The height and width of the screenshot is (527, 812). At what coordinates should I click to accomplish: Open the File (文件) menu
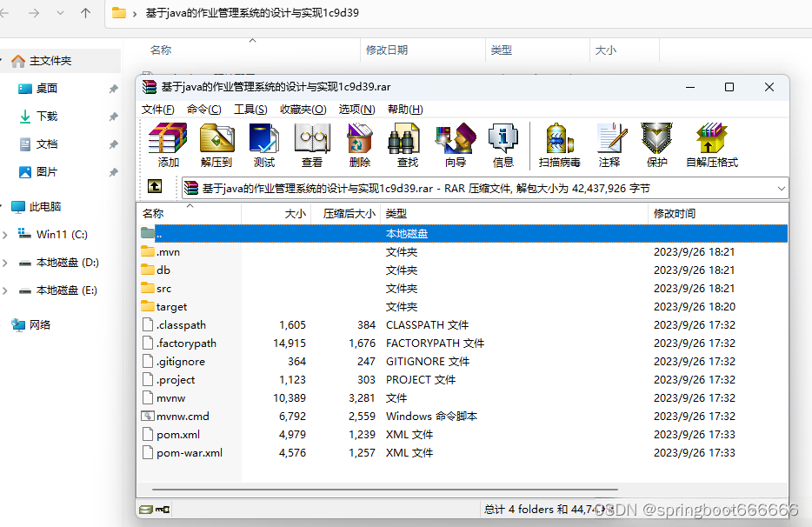click(158, 110)
